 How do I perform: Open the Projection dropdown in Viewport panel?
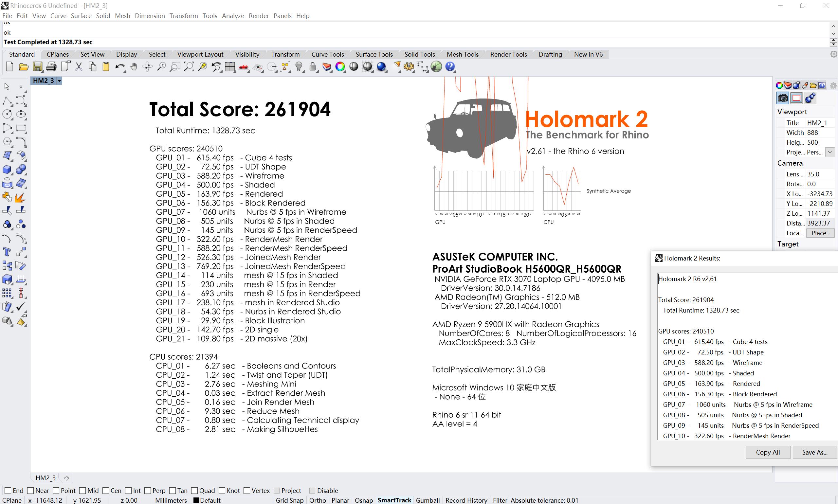point(830,152)
